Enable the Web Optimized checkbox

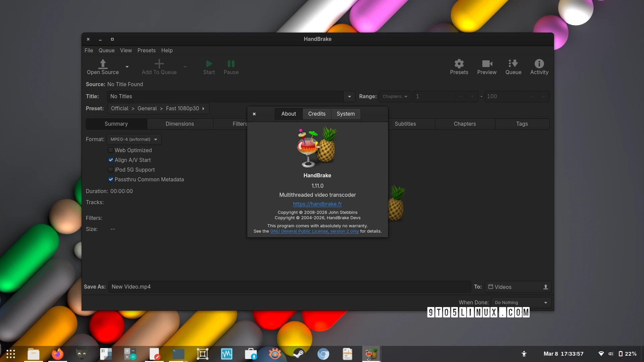coord(111,150)
